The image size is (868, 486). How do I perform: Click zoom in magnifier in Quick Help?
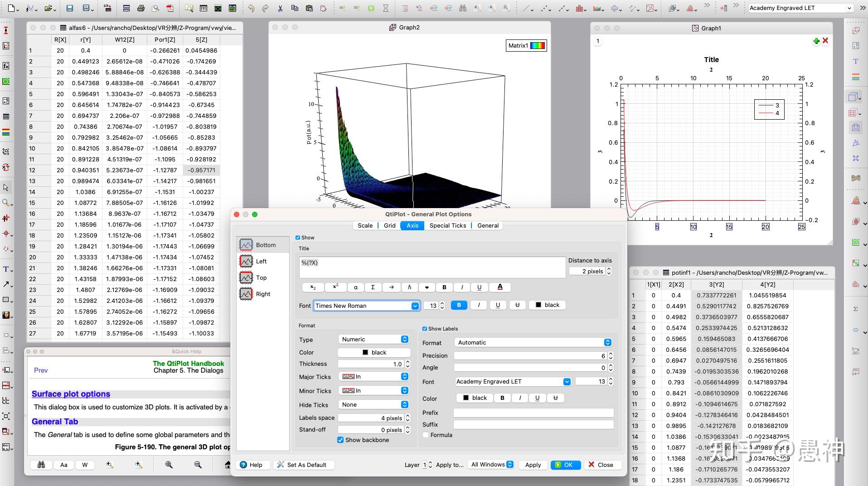pyautogui.click(x=169, y=465)
